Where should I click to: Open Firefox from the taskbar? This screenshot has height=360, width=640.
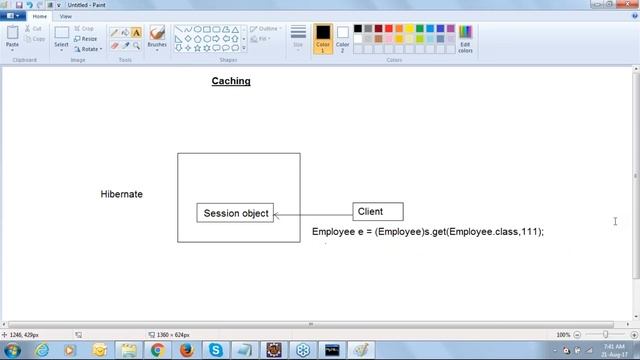pos(187,350)
